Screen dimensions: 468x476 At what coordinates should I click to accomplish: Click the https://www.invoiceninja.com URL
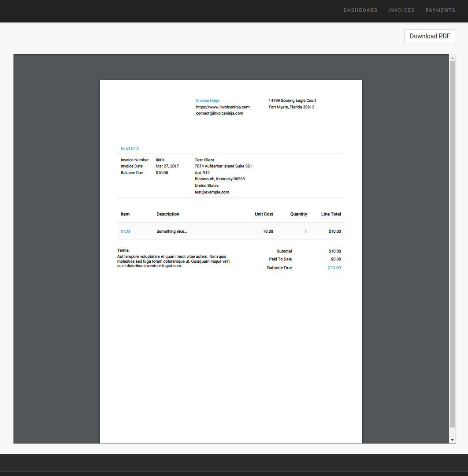click(223, 107)
